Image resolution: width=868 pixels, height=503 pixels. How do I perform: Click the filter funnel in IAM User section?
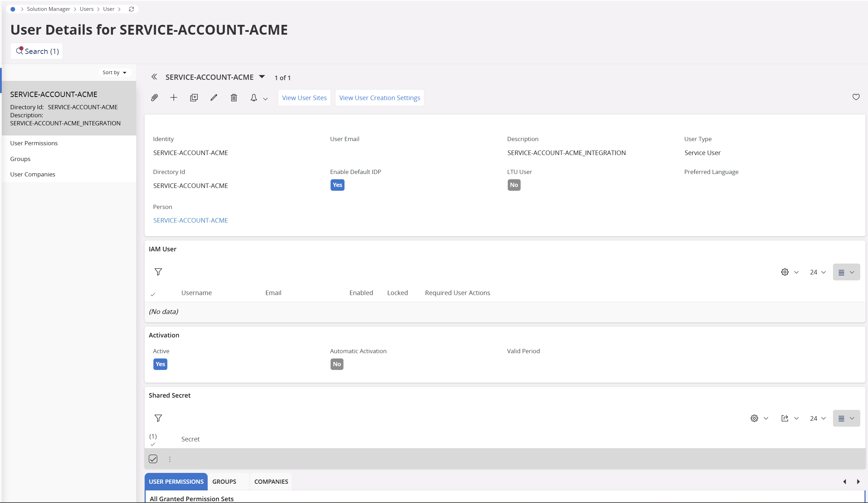point(158,272)
